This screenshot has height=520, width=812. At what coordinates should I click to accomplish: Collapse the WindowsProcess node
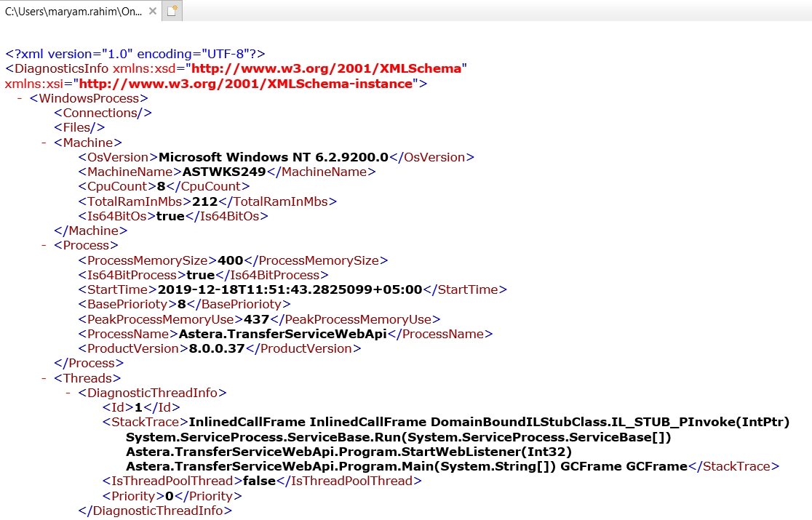pos(20,97)
